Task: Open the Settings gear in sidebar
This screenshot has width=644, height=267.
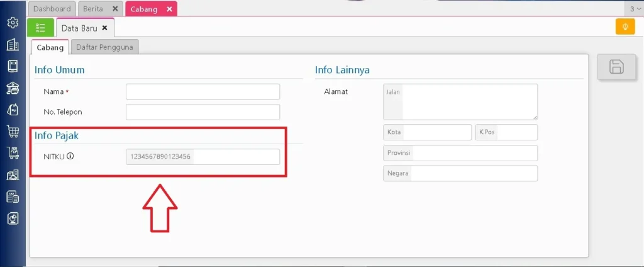Action: [x=13, y=23]
